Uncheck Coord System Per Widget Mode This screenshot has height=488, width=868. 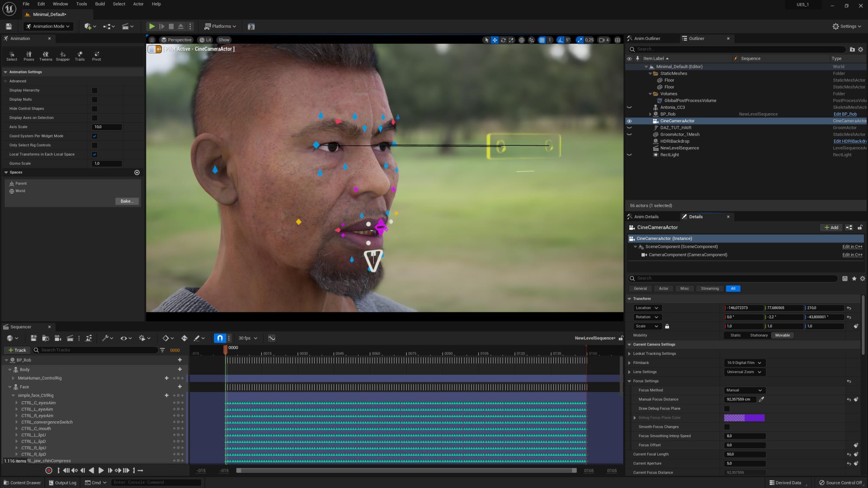click(95, 136)
